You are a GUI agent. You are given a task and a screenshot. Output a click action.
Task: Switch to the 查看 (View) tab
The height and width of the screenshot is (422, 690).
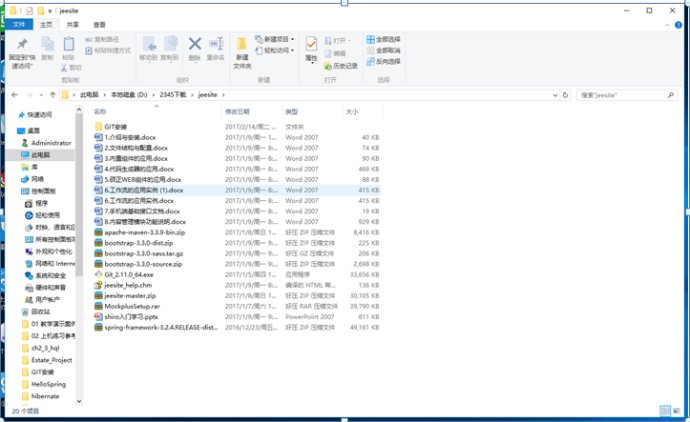(x=99, y=25)
